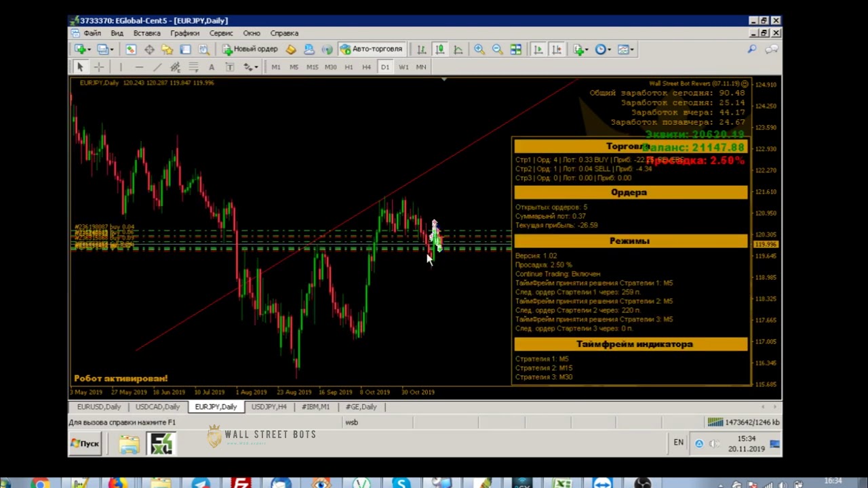The height and width of the screenshot is (488, 868).
Task: Expand the Templates dropdown arrow
Action: (x=632, y=49)
